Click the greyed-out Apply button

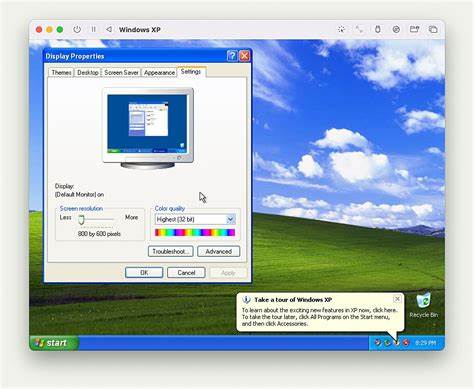click(x=228, y=272)
